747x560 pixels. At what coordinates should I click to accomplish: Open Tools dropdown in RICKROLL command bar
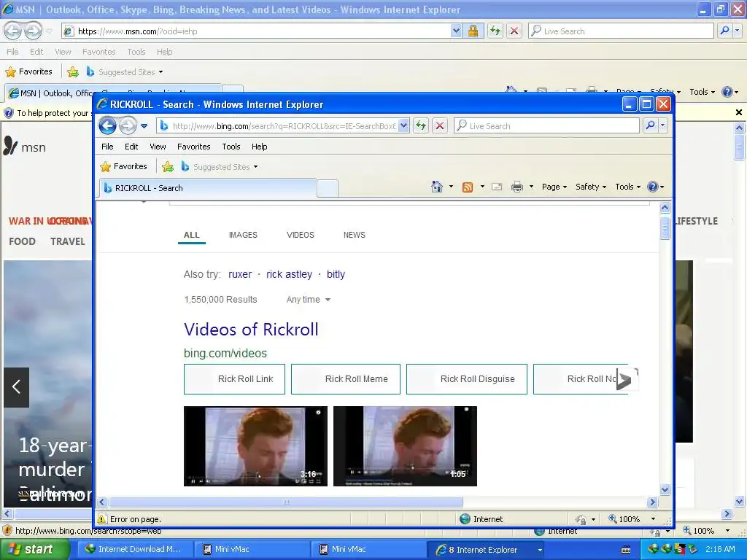point(627,187)
